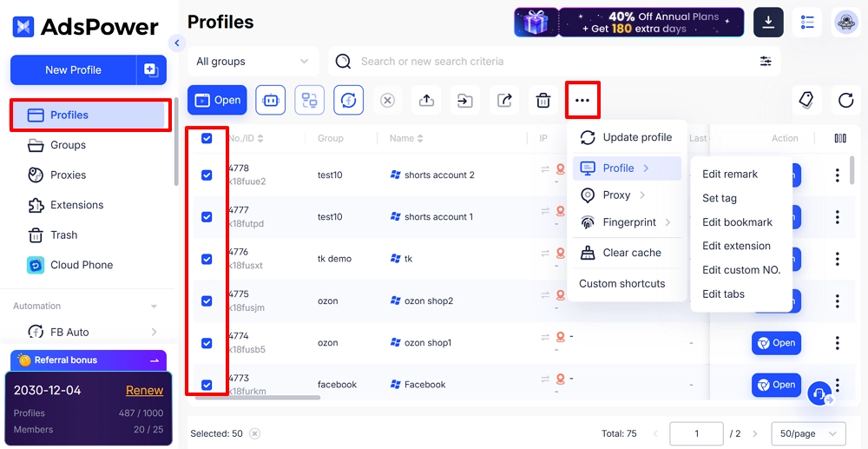This screenshot has height=449, width=868.
Task: Expand the Proxy submenu
Action: tap(627, 195)
